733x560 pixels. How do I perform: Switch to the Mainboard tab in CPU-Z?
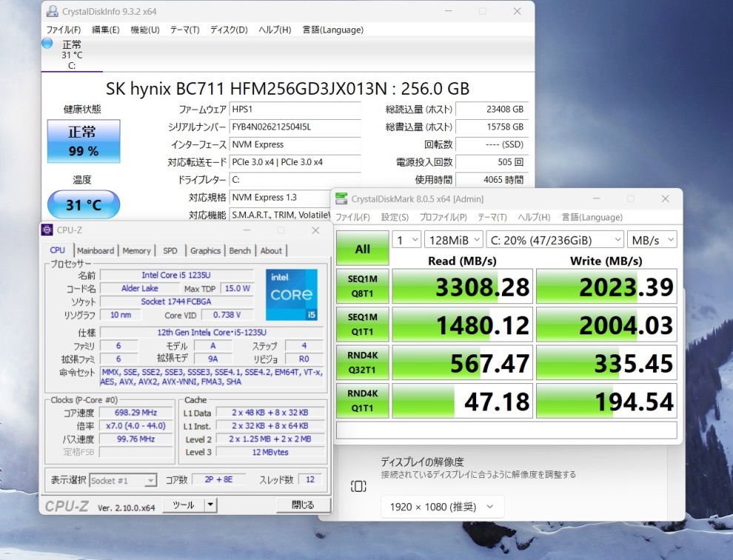[96, 251]
